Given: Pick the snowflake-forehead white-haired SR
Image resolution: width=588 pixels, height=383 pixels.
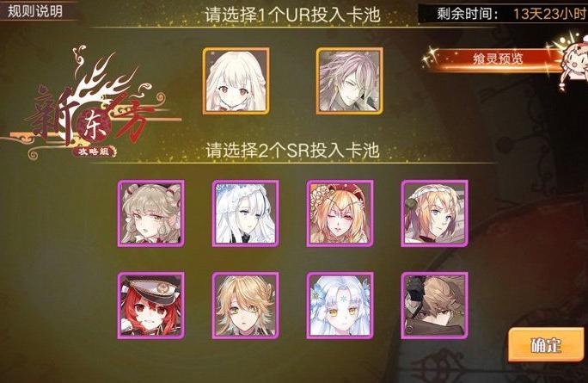Looking at the screenshot, I should [340, 306].
